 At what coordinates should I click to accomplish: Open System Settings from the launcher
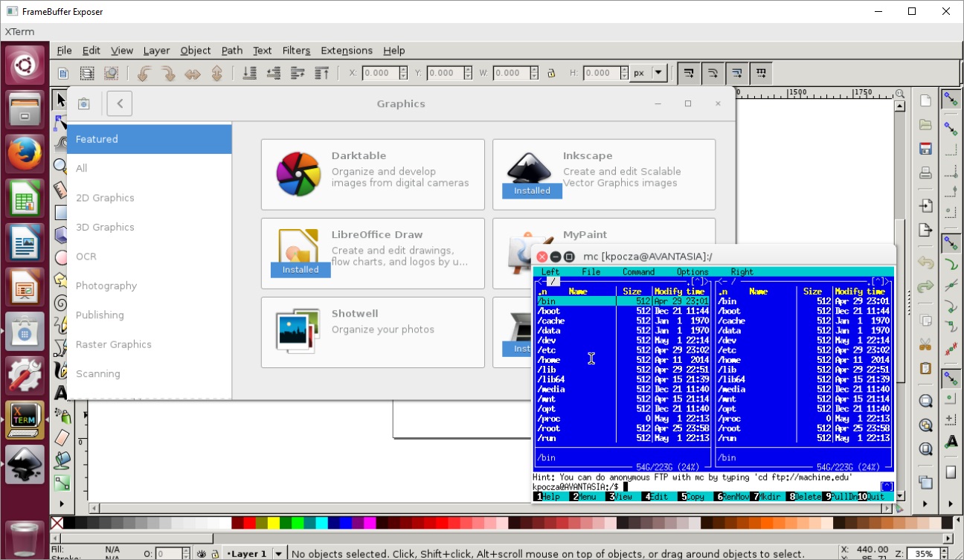coord(25,376)
